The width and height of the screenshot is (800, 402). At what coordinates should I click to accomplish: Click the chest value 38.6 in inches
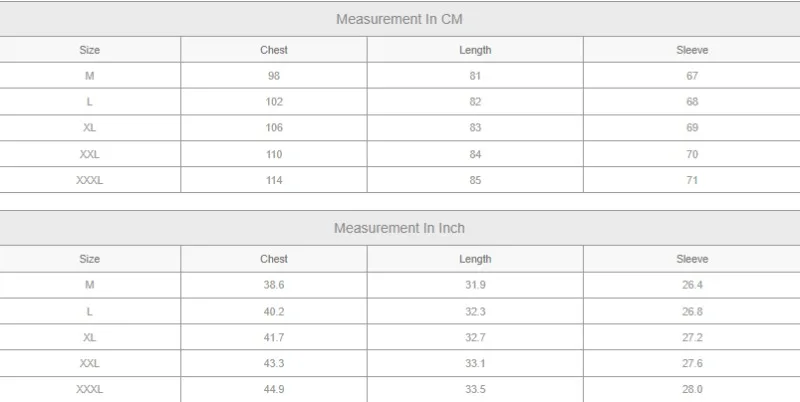(x=274, y=285)
